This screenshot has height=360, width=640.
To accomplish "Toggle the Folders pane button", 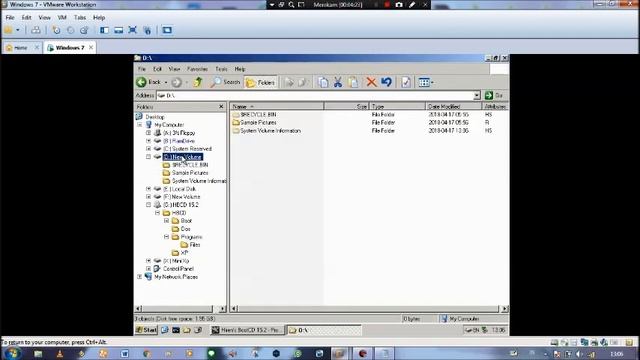I will (260, 82).
